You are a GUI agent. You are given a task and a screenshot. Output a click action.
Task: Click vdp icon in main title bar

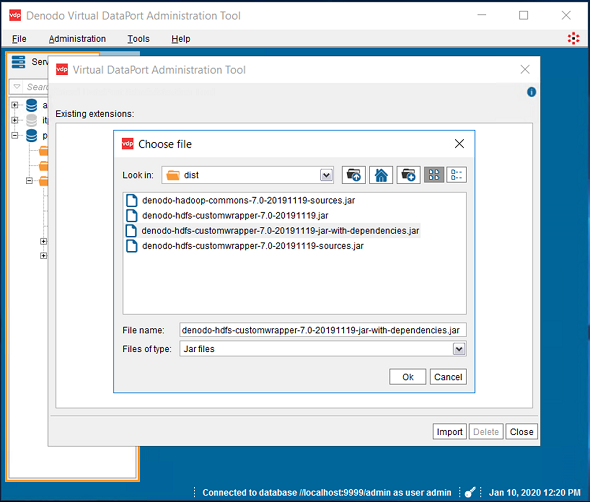[15, 15]
